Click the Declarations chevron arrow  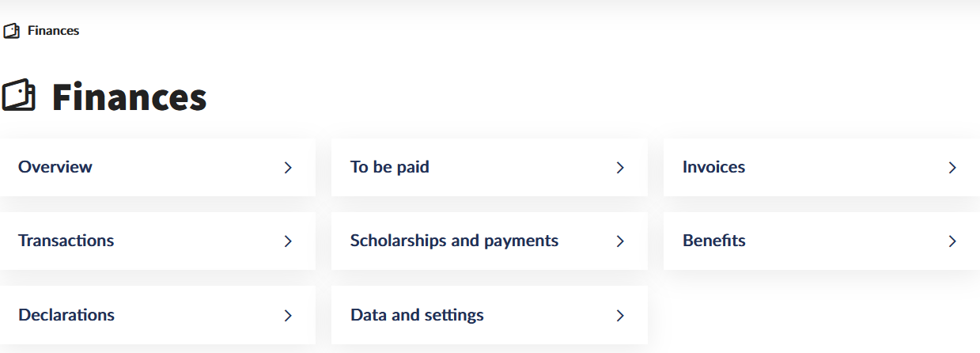click(288, 316)
